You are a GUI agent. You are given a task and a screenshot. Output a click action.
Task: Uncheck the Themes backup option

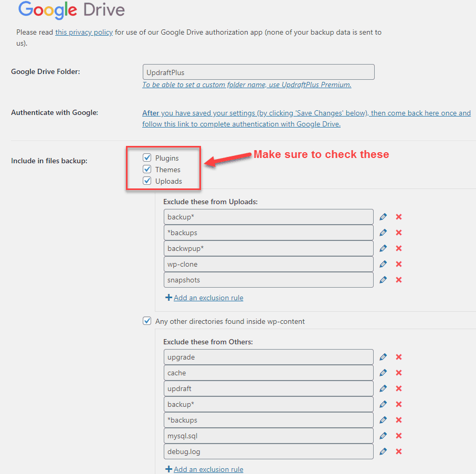(147, 169)
